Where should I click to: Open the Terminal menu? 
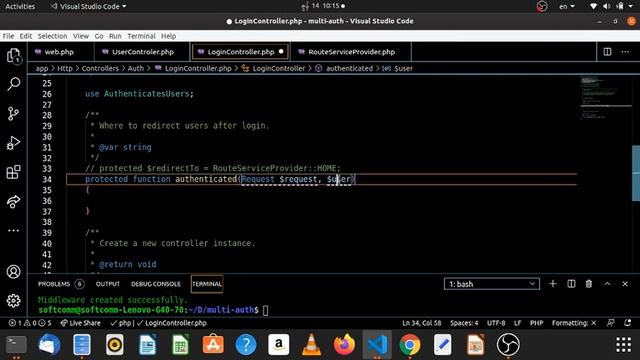point(141,36)
